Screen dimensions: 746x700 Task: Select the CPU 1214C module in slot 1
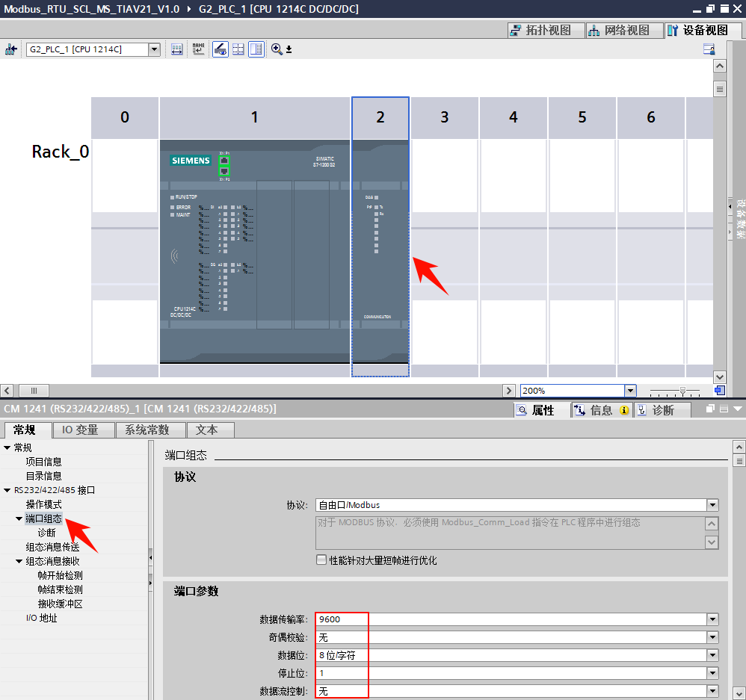click(255, 252)
